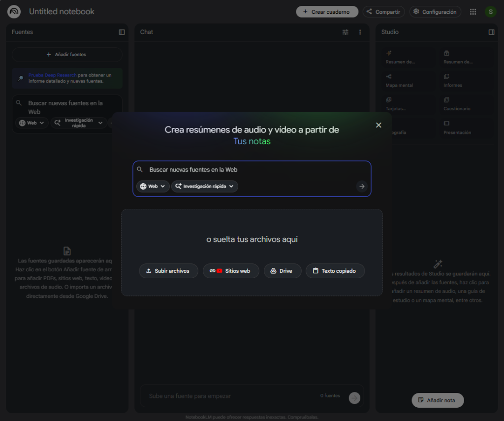Open chat configuration sliders icon
The width and height of the screenshot is (504, 421).
click(346, 32)
